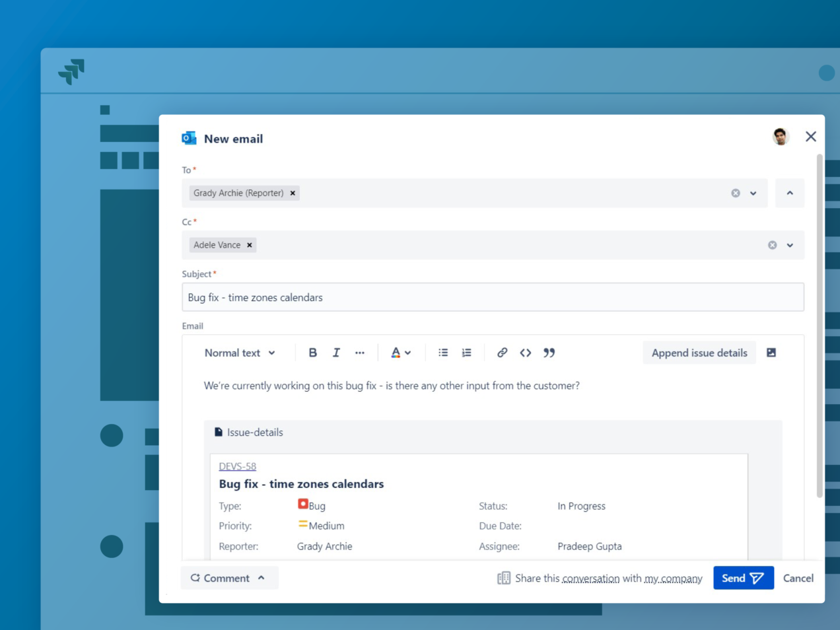Remove Adele Vance from Cc
This screenshot has width=840, height=630.
click(250, 245)
